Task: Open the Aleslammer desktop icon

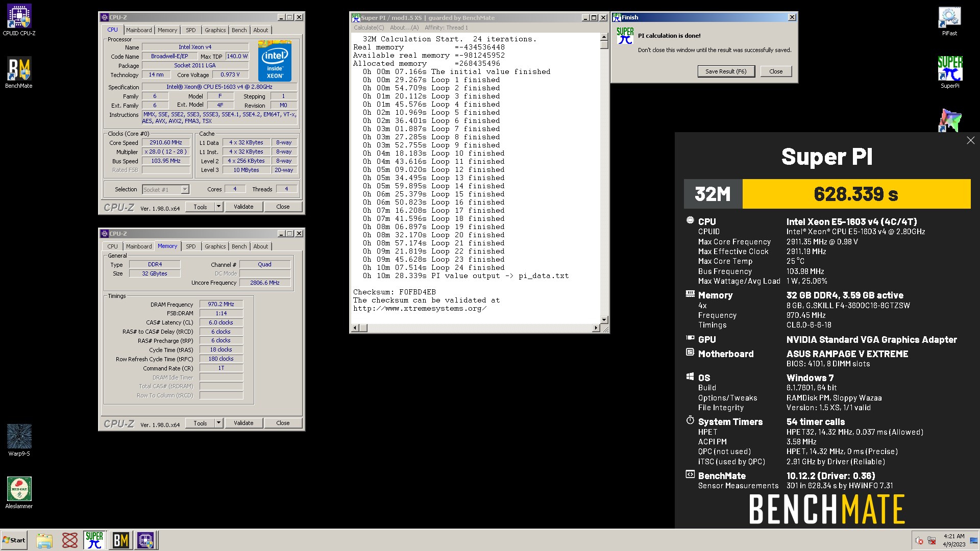Action: 19,493
